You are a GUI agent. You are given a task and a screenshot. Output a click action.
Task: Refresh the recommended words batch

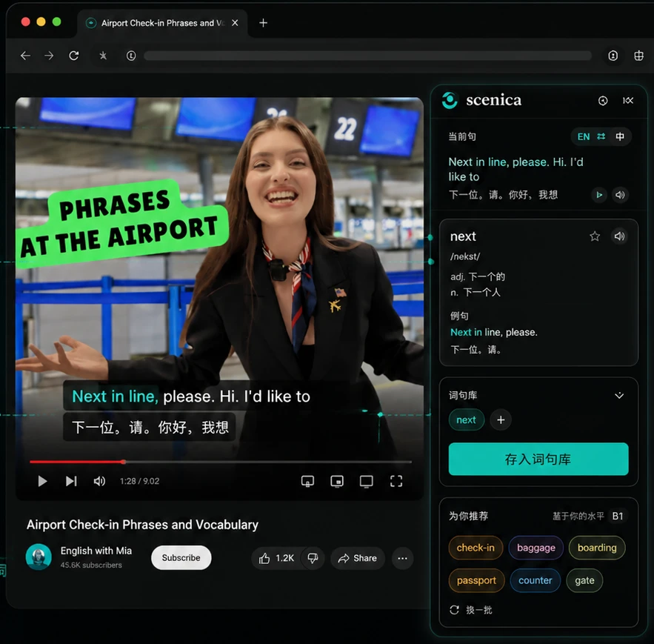coord(471,610)
